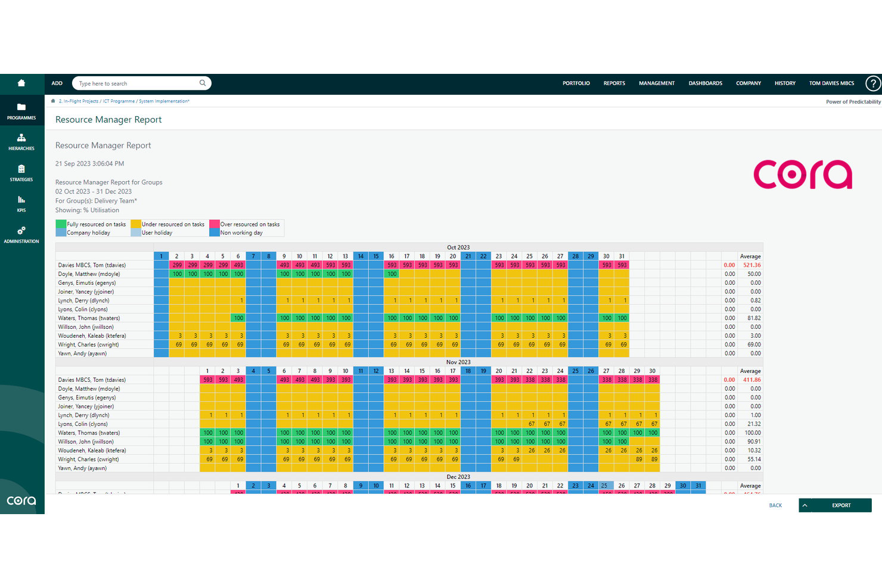Viewport: 882px width, 588px height.
Task: Click the ADD menu item
Action: 57,83
